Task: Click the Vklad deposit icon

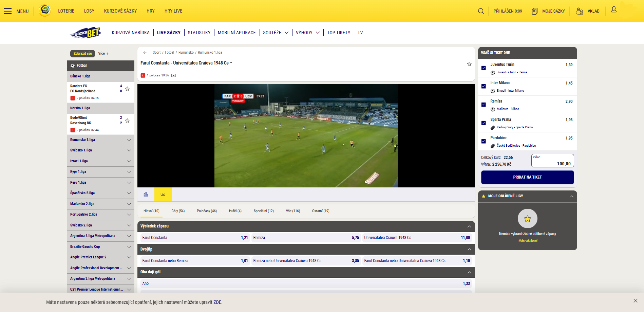Action: coord(579,11)
